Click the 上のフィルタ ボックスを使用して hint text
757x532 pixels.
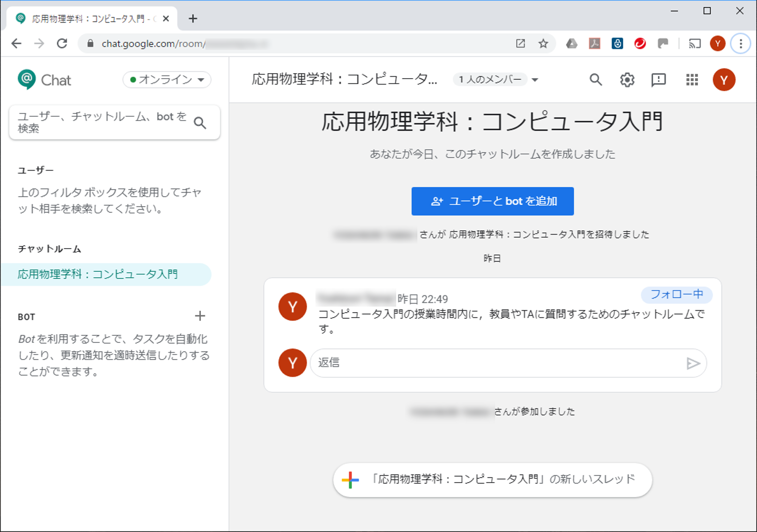click(x=110, y=201)
